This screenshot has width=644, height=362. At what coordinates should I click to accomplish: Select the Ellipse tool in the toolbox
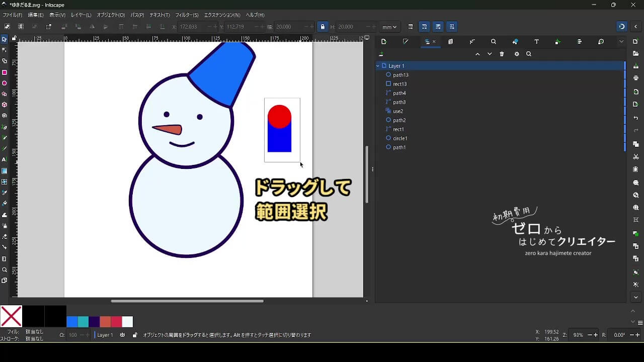click(x=5, y=83)
